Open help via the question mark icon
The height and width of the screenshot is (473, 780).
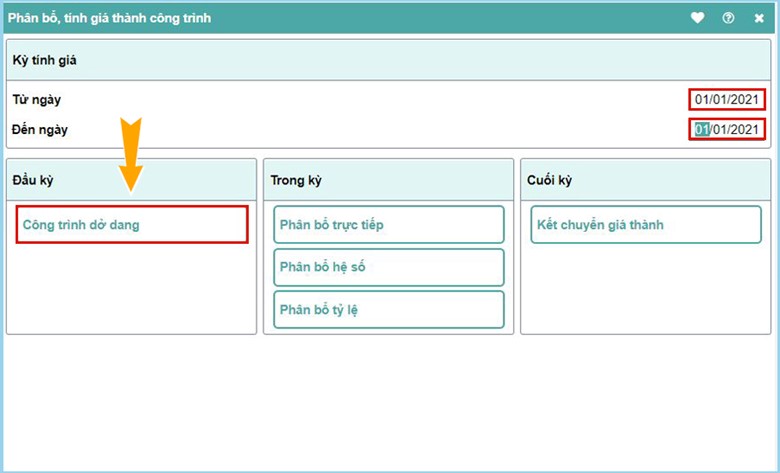point(728,18)
